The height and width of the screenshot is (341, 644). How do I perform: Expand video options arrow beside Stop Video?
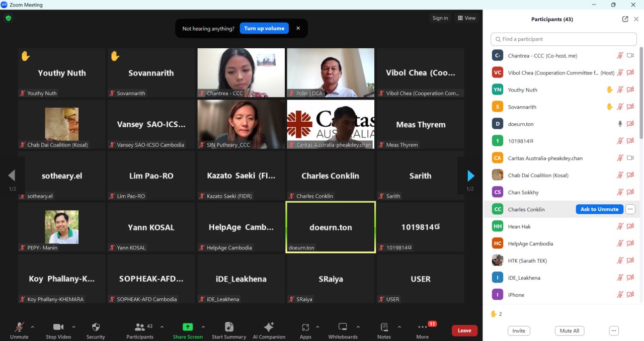coord(74,326)
